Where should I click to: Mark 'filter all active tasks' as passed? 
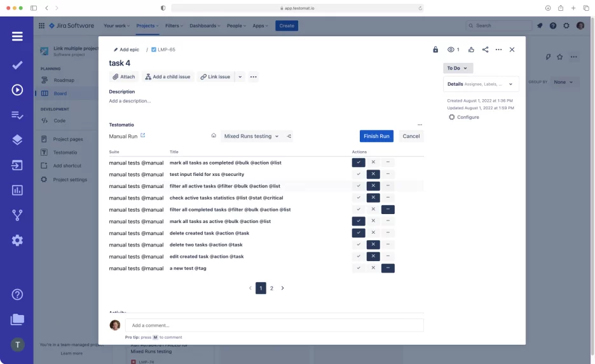[x=359, y=185]
